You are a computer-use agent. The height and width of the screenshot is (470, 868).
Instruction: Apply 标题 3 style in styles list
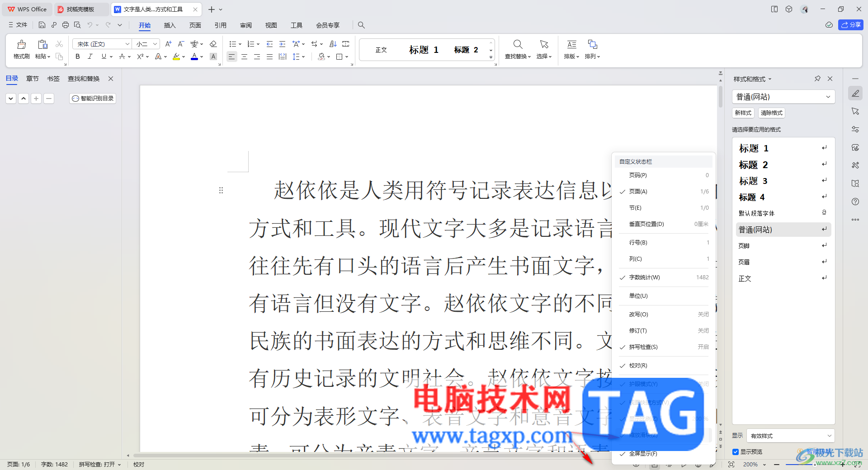pyautogui.click(x=783, y=181)
